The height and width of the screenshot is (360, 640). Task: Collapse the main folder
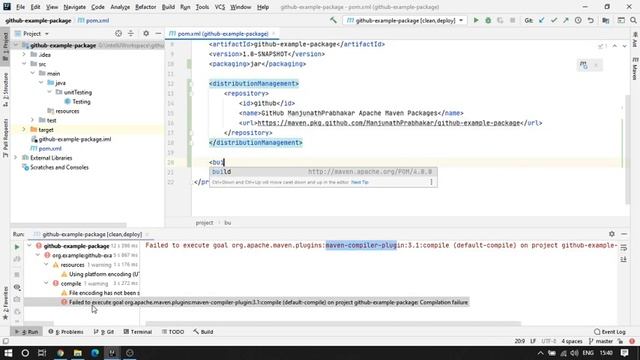[x=33, y=73]
